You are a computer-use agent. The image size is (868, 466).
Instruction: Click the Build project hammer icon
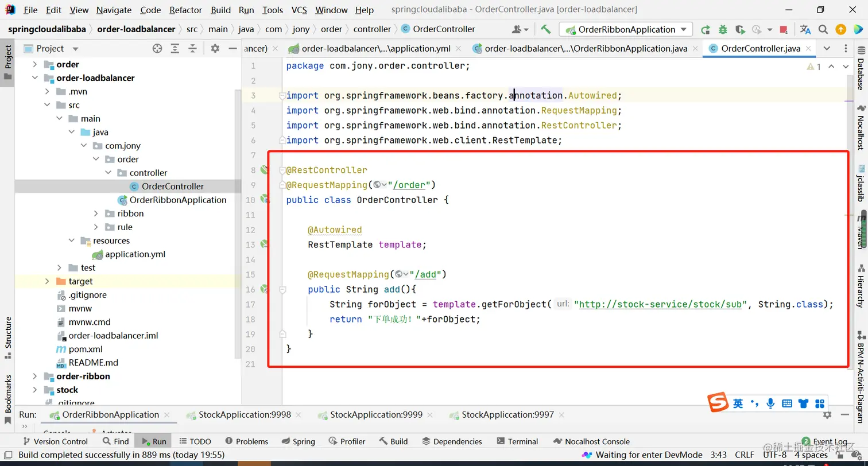tap(546, 29)
